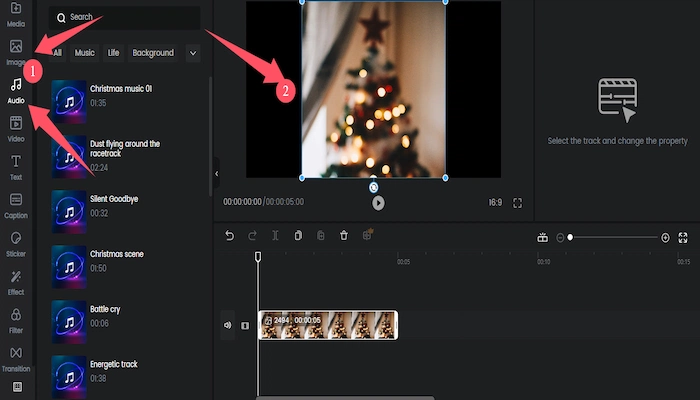Select the Music category tab
Image resolution: width=700 pixels, height=400 pixels.
(85, 53)
